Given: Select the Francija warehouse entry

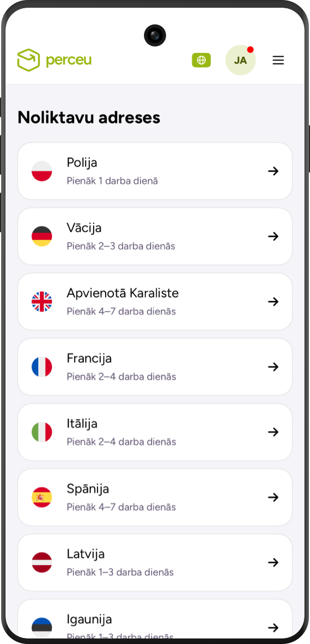Looking at the screenshot, I should click(x=155, y=367).
